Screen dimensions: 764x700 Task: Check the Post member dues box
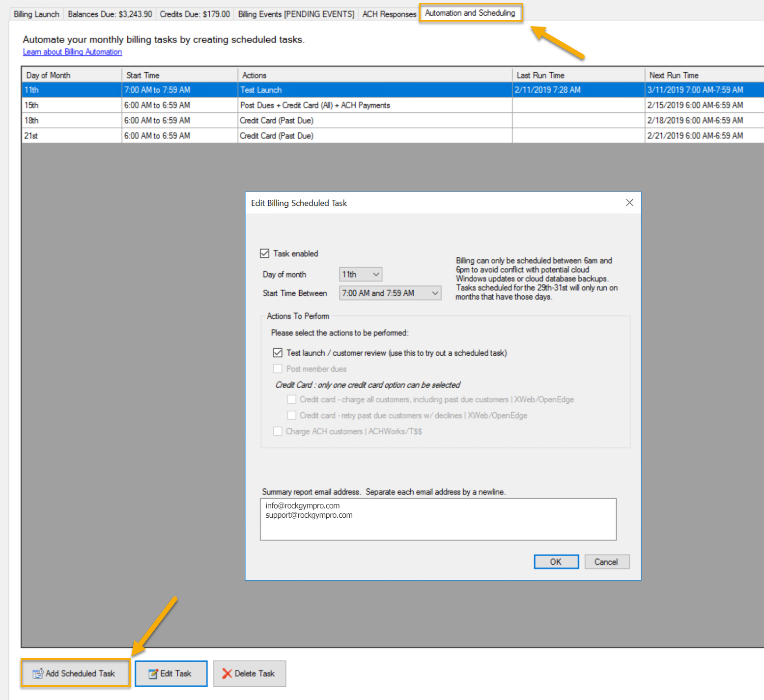(x=278, y=368)
